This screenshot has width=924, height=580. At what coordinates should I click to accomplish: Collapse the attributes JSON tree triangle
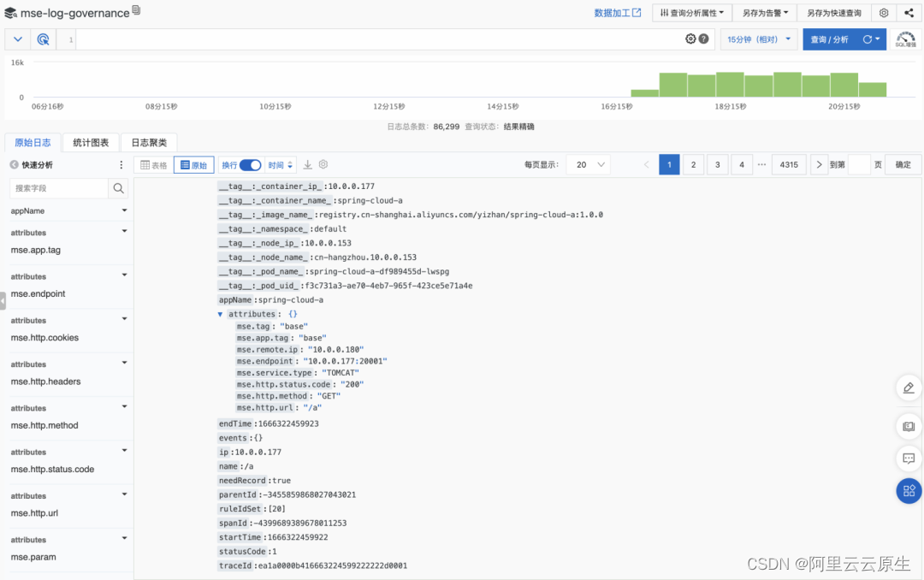[x=221, y=314]
